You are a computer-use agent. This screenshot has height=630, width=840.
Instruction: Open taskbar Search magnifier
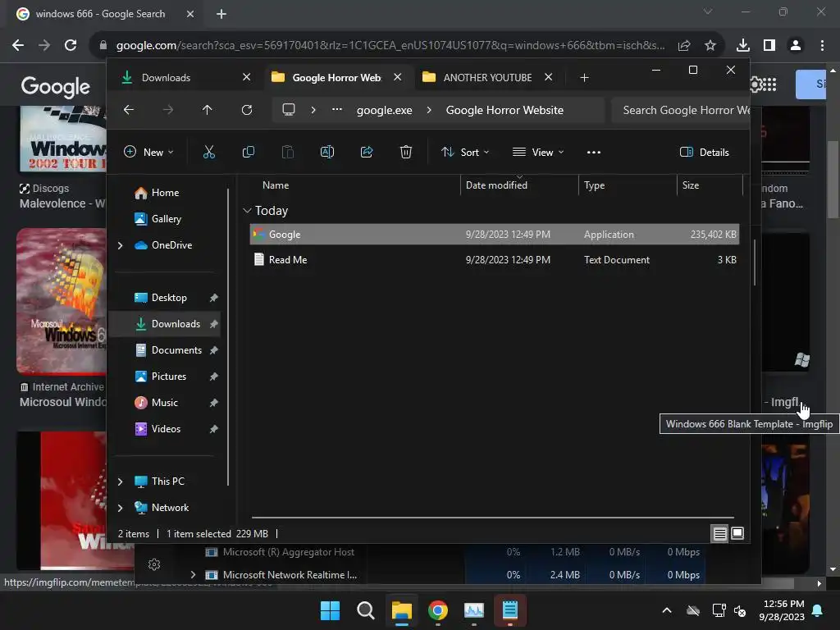(366, 610)
